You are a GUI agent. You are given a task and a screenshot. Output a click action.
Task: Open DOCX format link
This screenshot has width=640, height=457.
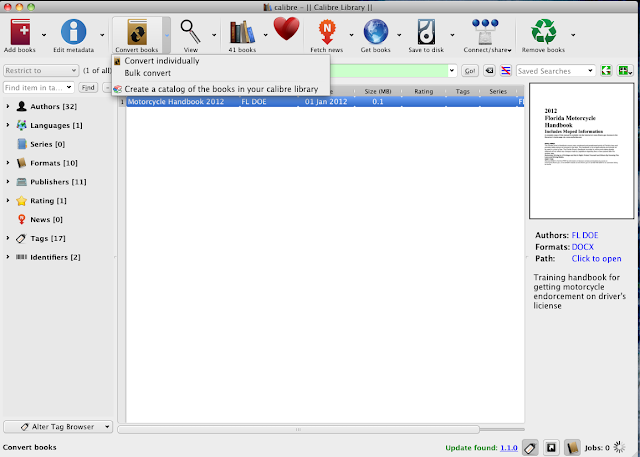coord(582,247)
